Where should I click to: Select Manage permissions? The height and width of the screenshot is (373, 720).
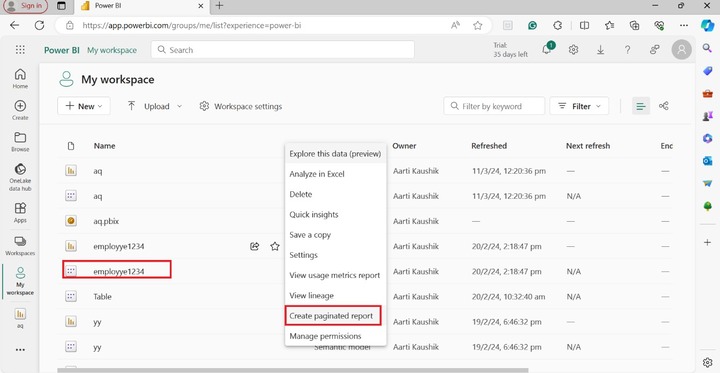[335, 336]
